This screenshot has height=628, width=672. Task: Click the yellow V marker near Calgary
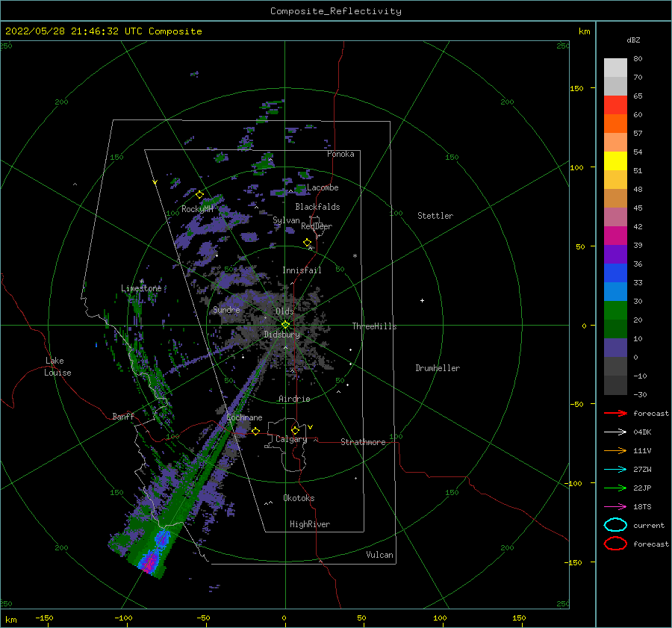click(x=311, y=427)
